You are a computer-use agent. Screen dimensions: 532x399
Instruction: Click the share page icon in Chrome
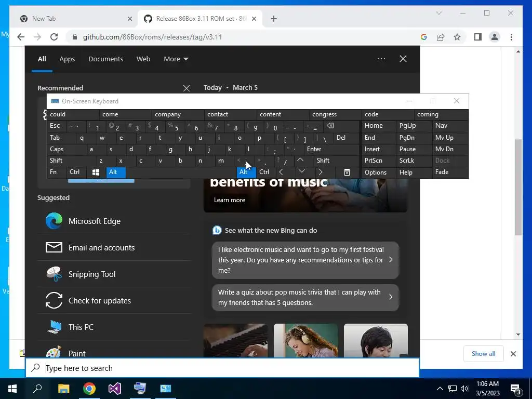point(441,37)
